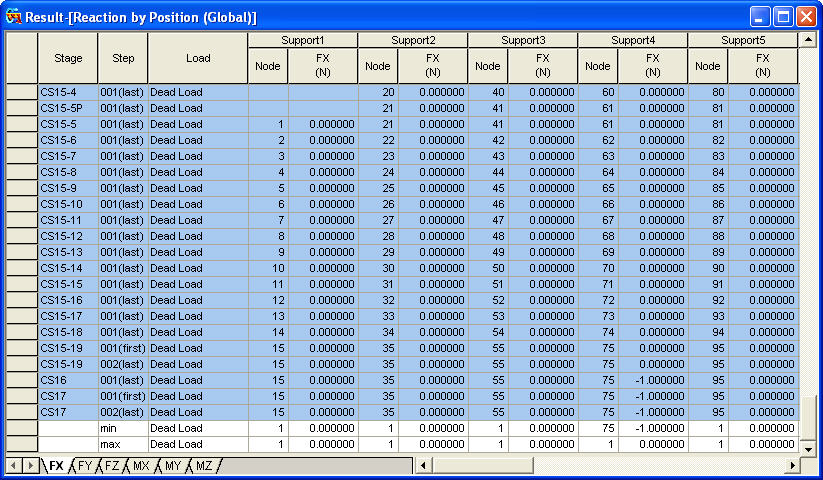Screen dimensions: 823x480
Task: Click the Step column header
Action: [x=123, y=58]
